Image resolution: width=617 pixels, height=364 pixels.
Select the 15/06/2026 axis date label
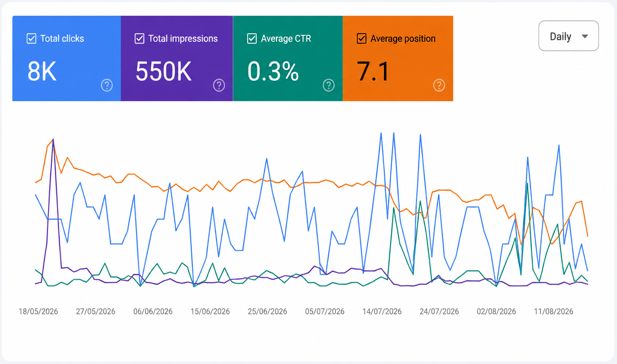coord(210,311)
